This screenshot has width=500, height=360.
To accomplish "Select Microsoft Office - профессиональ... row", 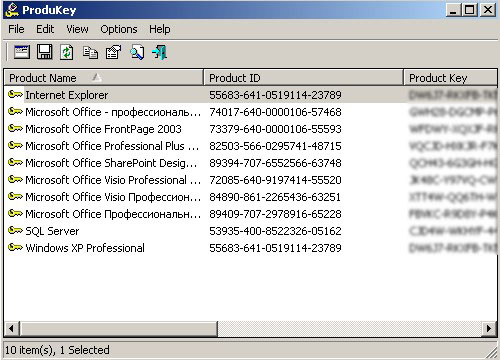I will (x=251, y=112).
